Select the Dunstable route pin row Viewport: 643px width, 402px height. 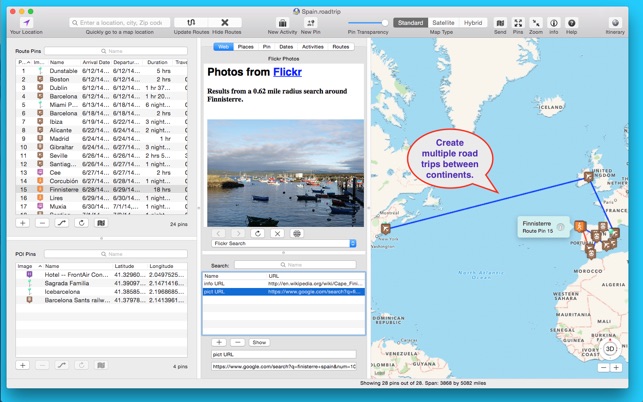click(101, 71)
